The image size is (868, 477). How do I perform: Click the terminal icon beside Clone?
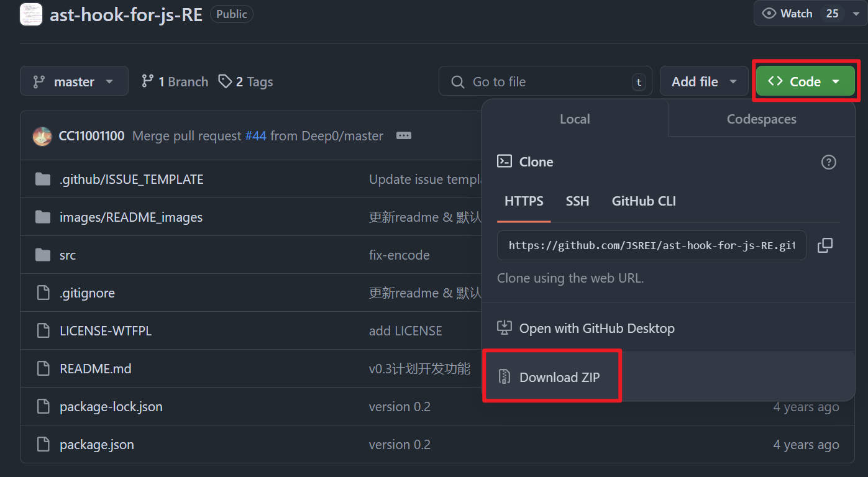(505, 161)
